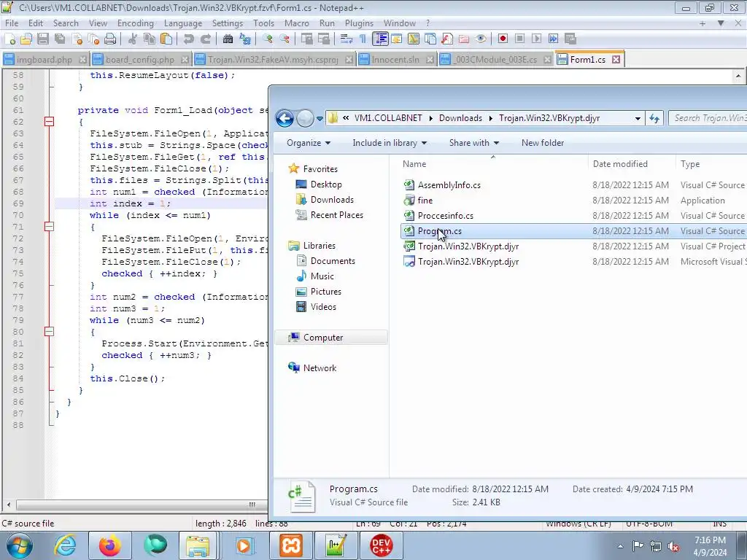Viewport: 747px width, 560px height.
Task: Open the Plugins menu
Action: [x=359, y=23]
